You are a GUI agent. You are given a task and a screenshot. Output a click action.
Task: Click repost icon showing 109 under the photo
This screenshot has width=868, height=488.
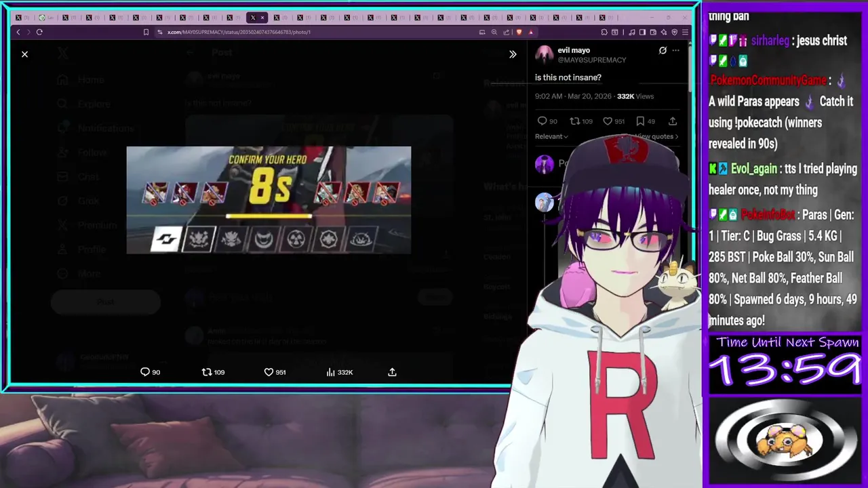coord(213,372)
